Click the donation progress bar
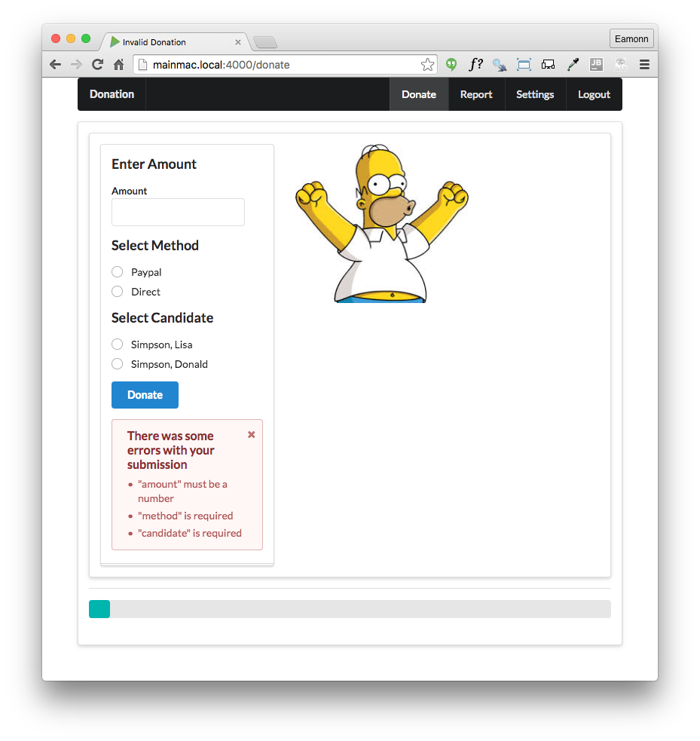Screen dimensions: 700x741 (350, 609)
